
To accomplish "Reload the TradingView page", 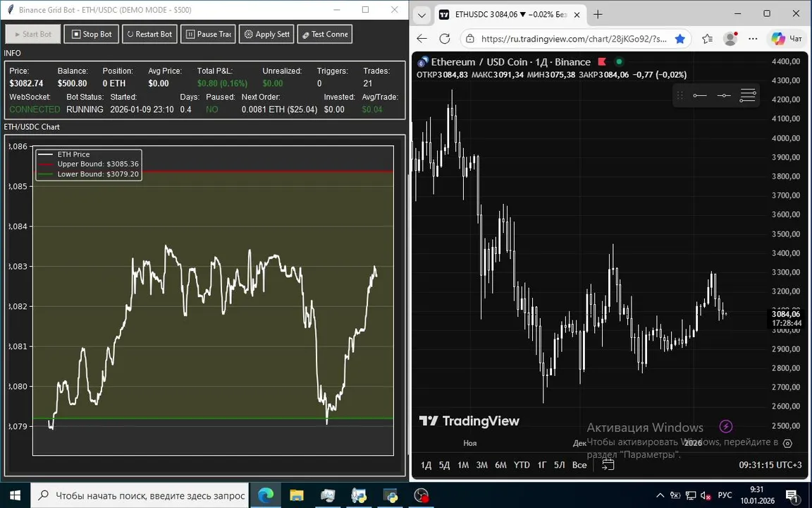I will tap(444, 39).
